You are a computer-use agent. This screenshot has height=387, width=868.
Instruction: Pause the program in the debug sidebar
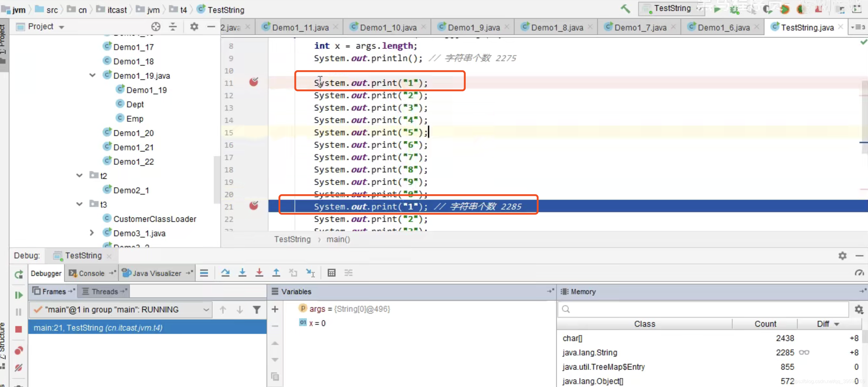18,312
